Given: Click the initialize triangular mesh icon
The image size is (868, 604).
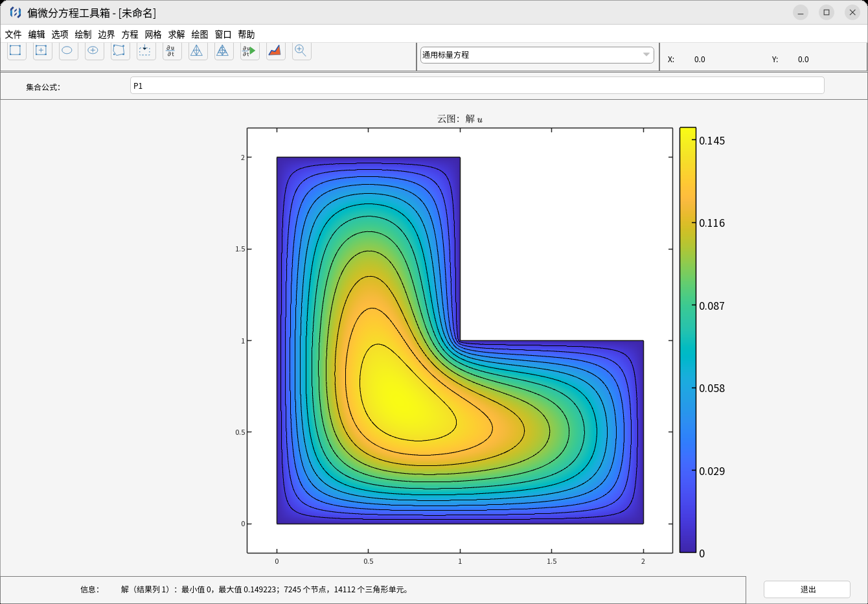Looking at the screenshot, I should (x=198, y=51).
